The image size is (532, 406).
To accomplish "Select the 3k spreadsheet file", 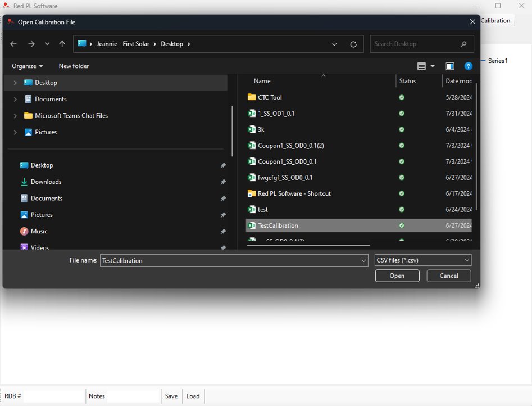I will click(x=261, y=129).
